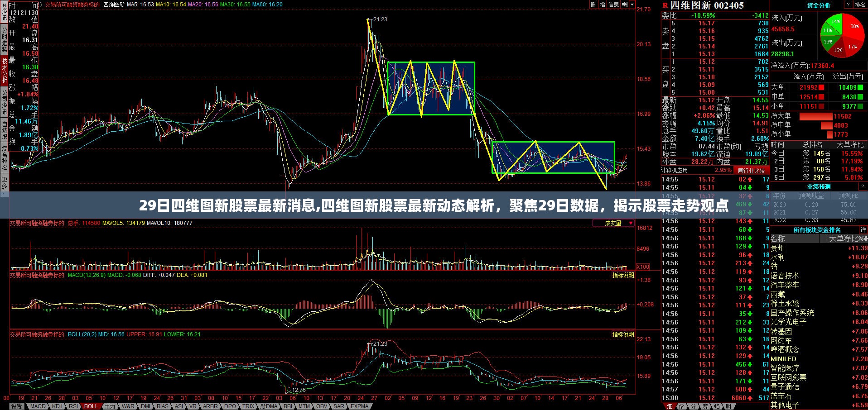Click the 30% slice of the fund pie chart
Viewport: 868px width, 410px height.
(x=854, y=27)
